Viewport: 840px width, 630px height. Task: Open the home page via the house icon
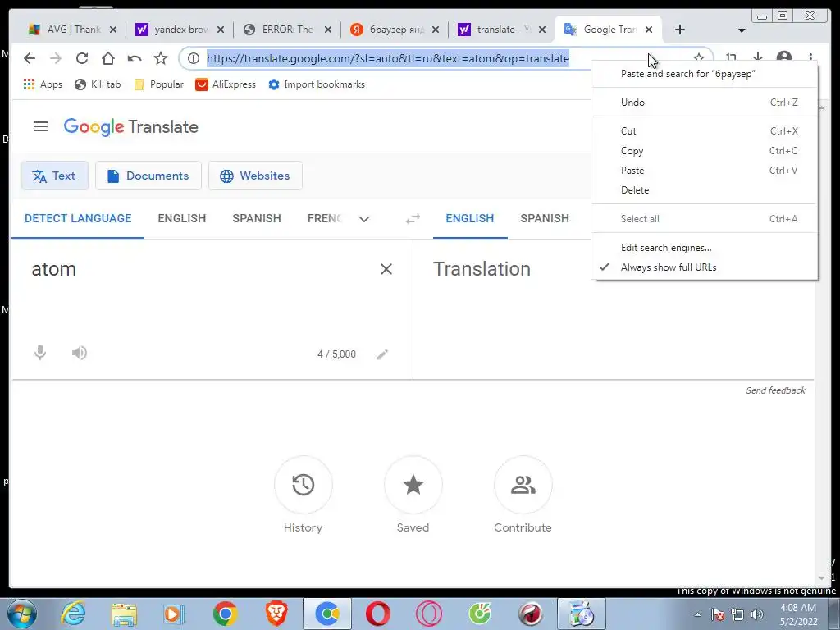[108, 58]
